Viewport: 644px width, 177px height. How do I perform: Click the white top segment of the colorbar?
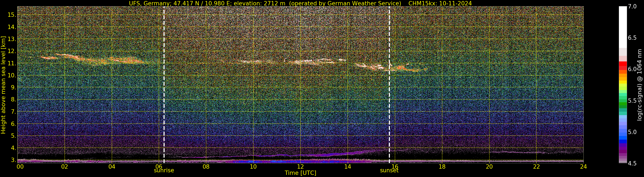623,27
